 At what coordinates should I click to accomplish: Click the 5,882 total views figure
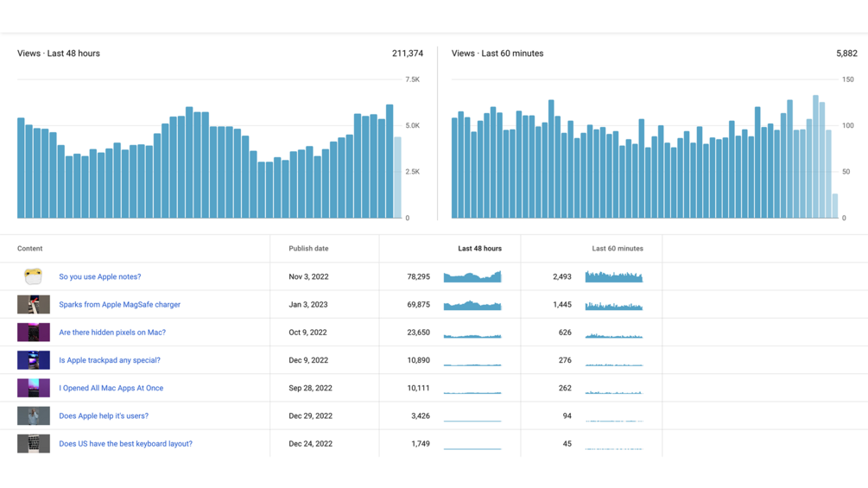[x=846, y=54]
